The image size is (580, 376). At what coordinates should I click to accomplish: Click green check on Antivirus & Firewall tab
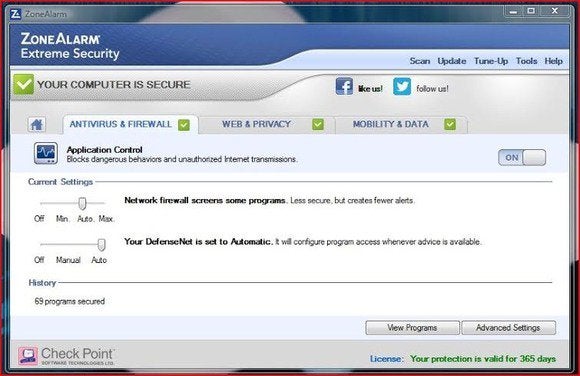point(184,125)
